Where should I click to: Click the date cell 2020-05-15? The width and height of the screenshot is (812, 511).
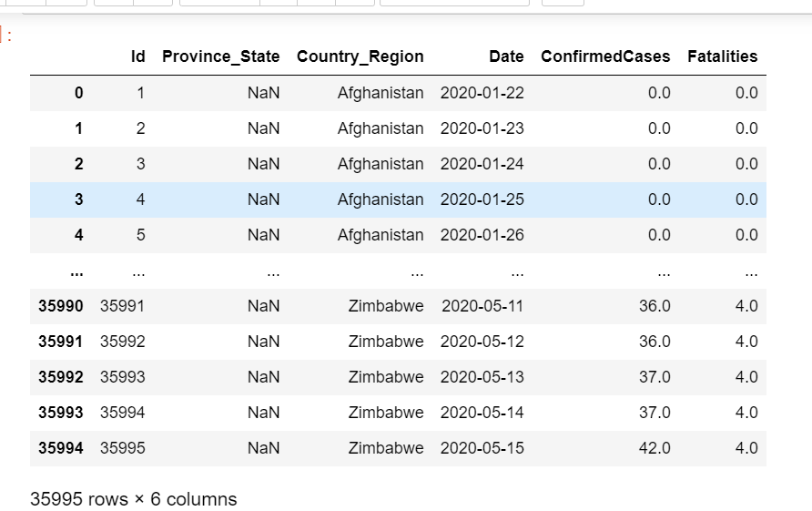pyautogui.click(x=482, y=448)
